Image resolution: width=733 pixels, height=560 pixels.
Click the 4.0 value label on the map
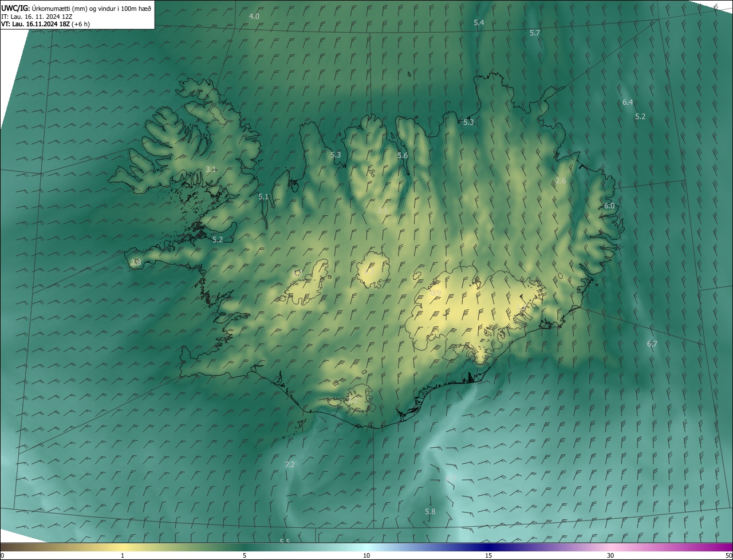point(254,16)
